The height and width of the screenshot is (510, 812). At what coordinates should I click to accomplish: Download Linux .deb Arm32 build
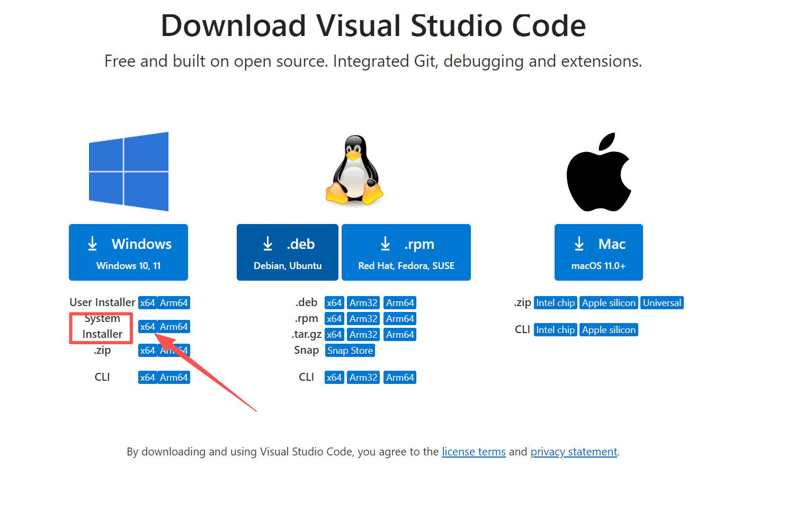363,303
